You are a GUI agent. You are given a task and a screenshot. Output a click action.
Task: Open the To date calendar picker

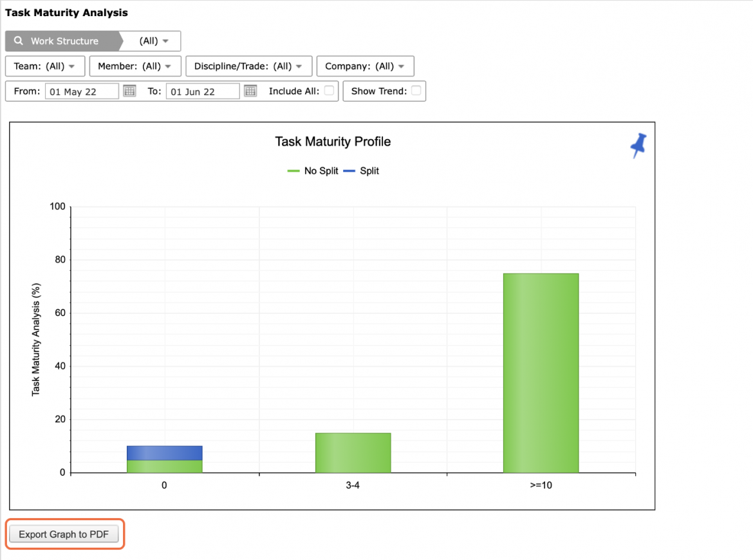click(250, 91)
